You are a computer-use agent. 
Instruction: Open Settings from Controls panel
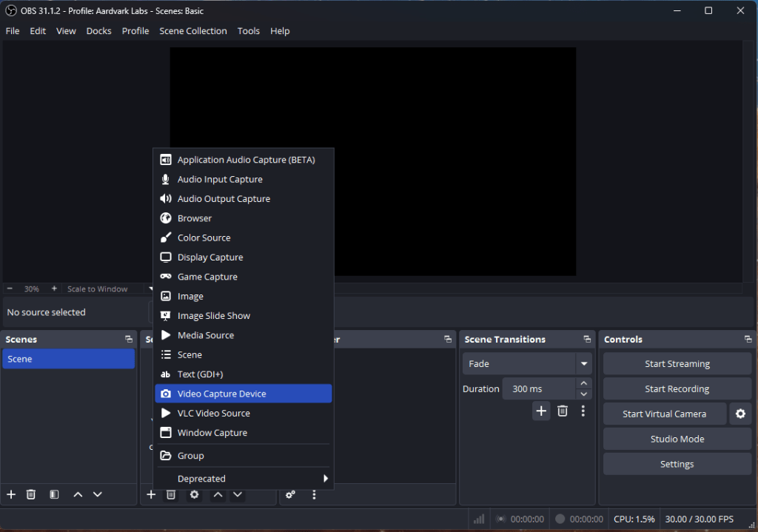[x=677, y=464]
